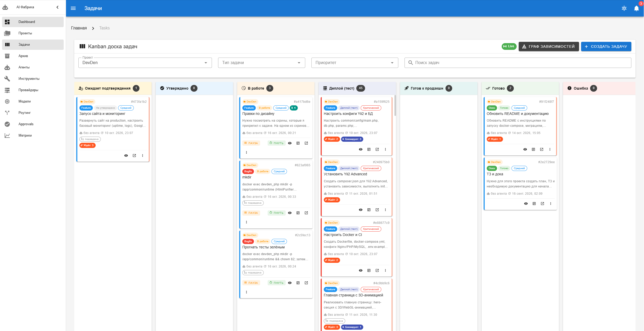Open notes icon on Обновить README card
Viewport: 644px width, 331px height.
coord(533,149)
